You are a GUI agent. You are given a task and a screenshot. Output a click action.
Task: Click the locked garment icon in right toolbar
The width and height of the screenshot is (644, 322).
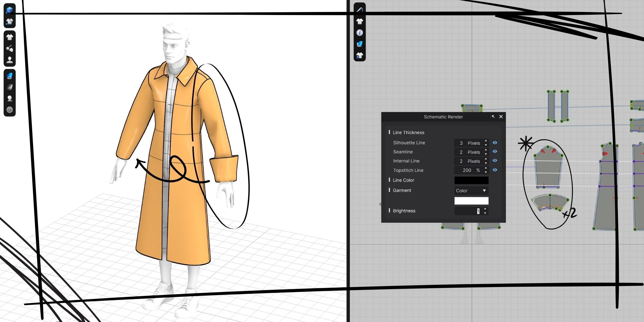360,56
